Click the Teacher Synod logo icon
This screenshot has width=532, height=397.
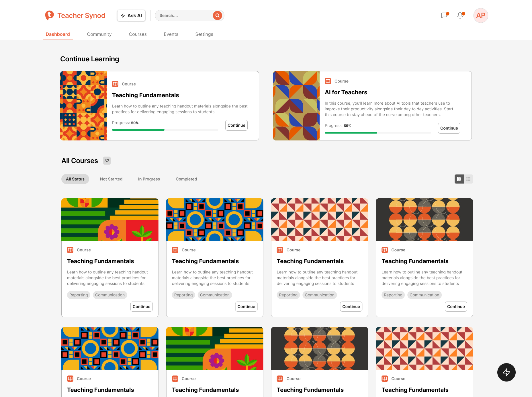pyautogui.click(x=49, y=15)
